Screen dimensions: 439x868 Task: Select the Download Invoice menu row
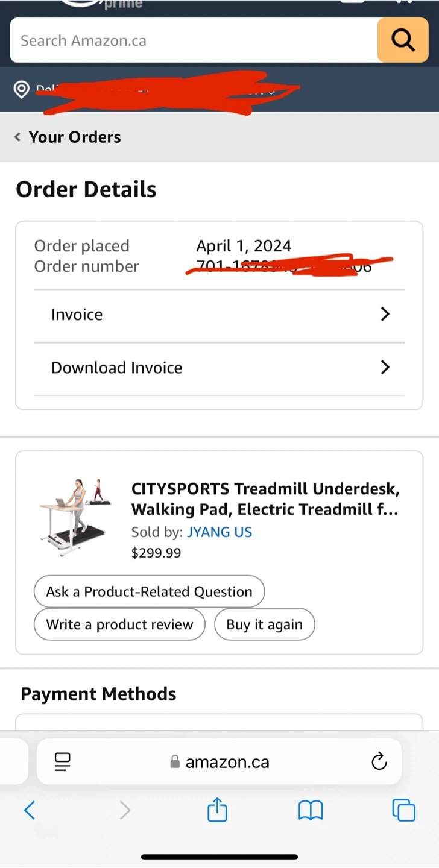(x=181, y=368)
